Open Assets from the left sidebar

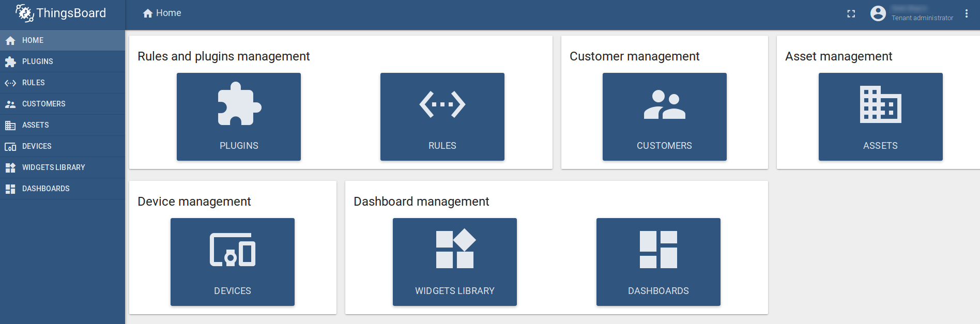tap(35, 125)
